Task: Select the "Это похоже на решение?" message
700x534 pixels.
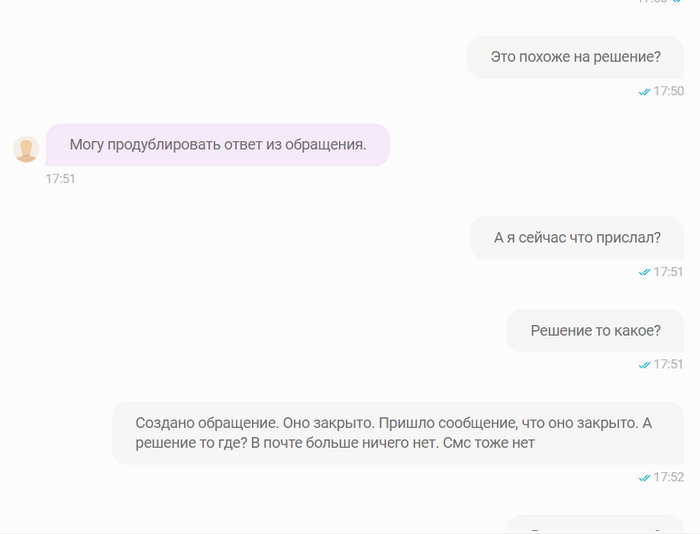Action: coord(575,57)
